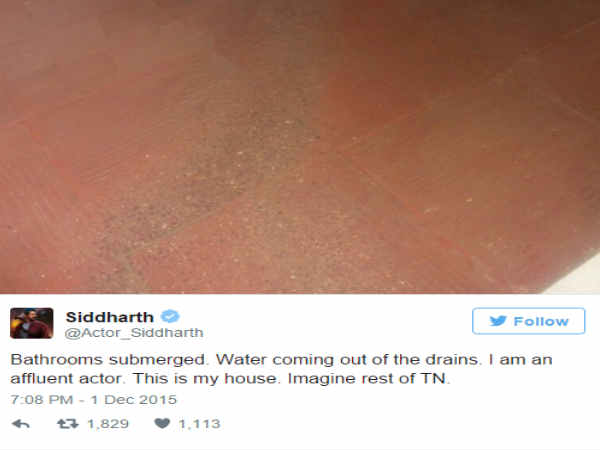600x450 pixels.
Task: Retweet using the retweet arrows icon
Action: click(x=67, y=424)
